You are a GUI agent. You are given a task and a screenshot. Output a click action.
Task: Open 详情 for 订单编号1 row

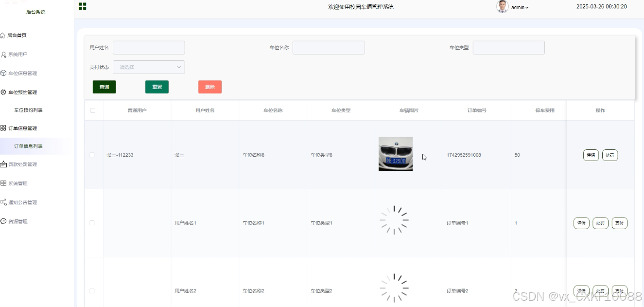[x=581, y=223]
